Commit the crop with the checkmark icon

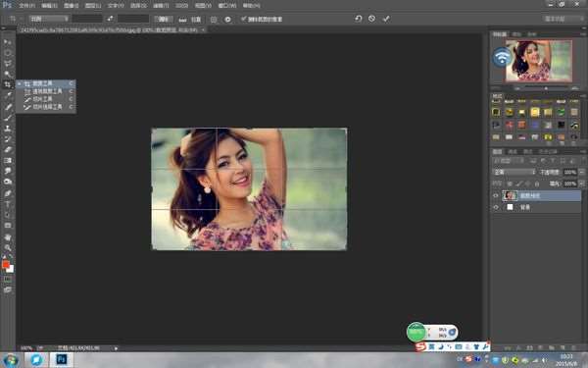click(386, 19)
